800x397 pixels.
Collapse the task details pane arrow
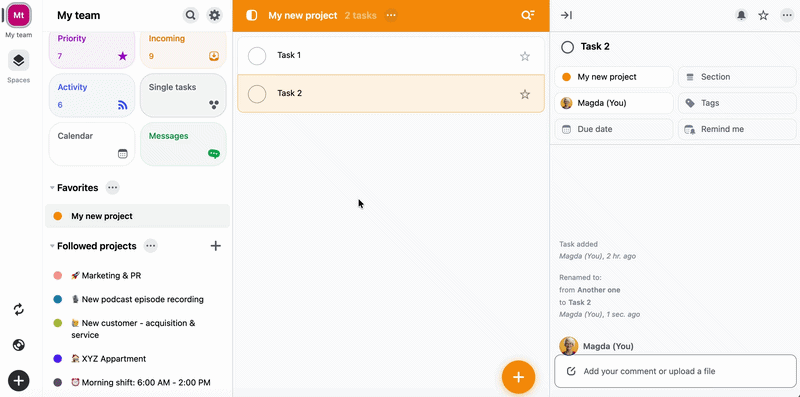point(566,15)
